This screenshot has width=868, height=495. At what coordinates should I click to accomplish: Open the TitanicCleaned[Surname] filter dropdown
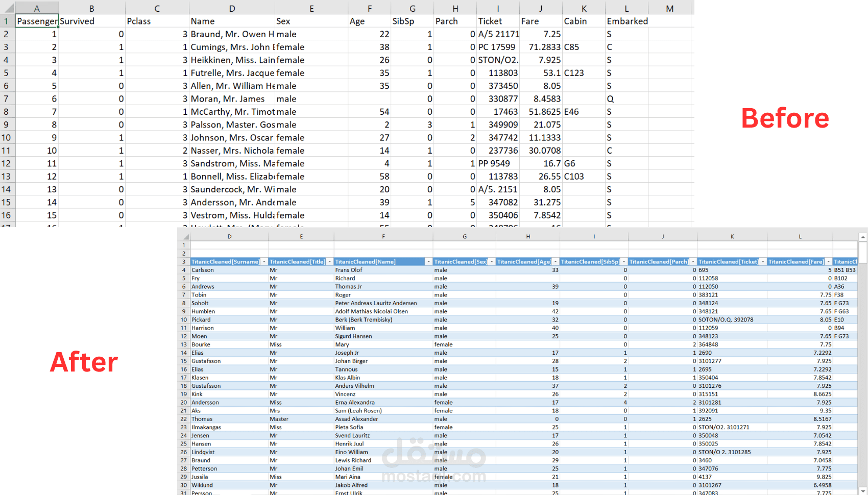(264, 262)
